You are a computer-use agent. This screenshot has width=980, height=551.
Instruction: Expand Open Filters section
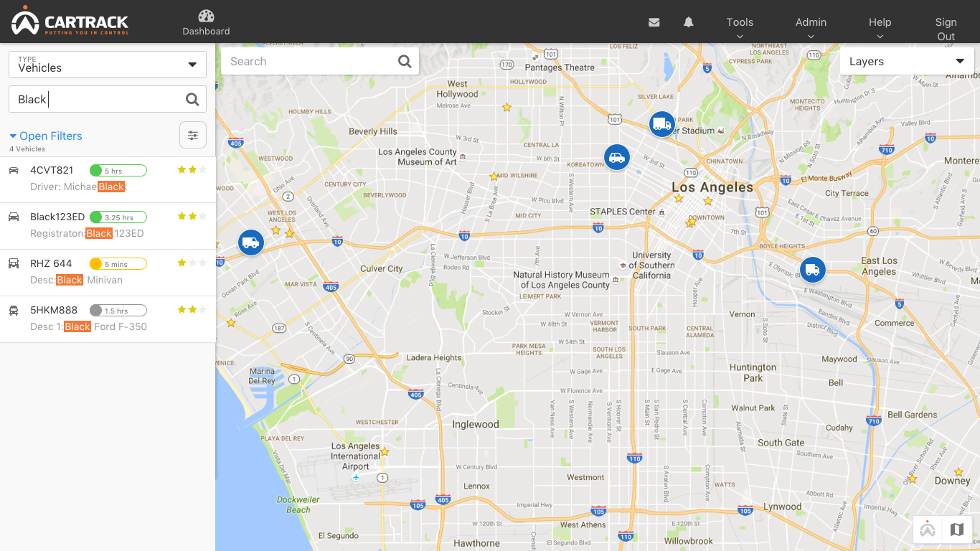pyautogui.click(x=46, y=136)
